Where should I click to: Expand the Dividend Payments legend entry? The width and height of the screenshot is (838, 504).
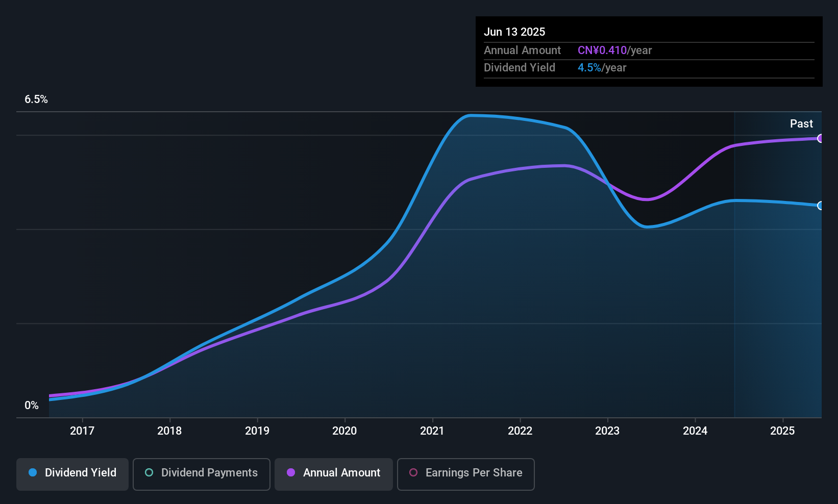coord(201,473)
